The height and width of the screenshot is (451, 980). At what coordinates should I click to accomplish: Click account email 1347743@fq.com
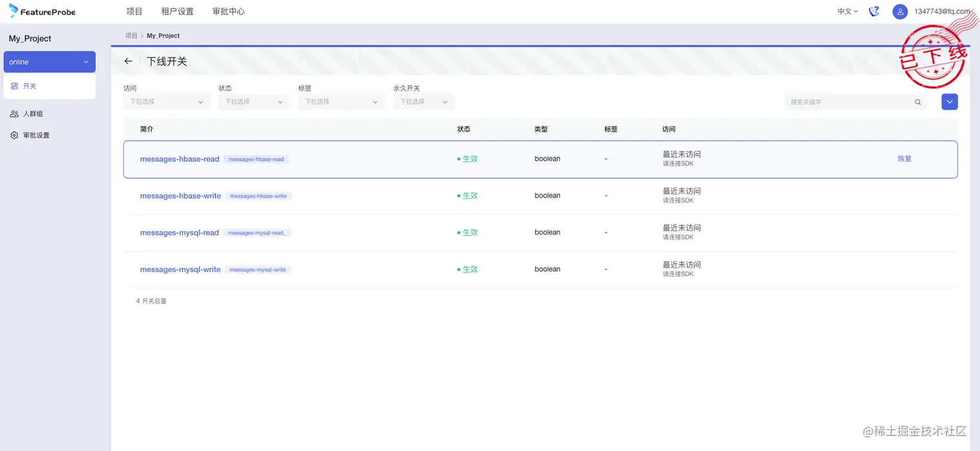942,12
